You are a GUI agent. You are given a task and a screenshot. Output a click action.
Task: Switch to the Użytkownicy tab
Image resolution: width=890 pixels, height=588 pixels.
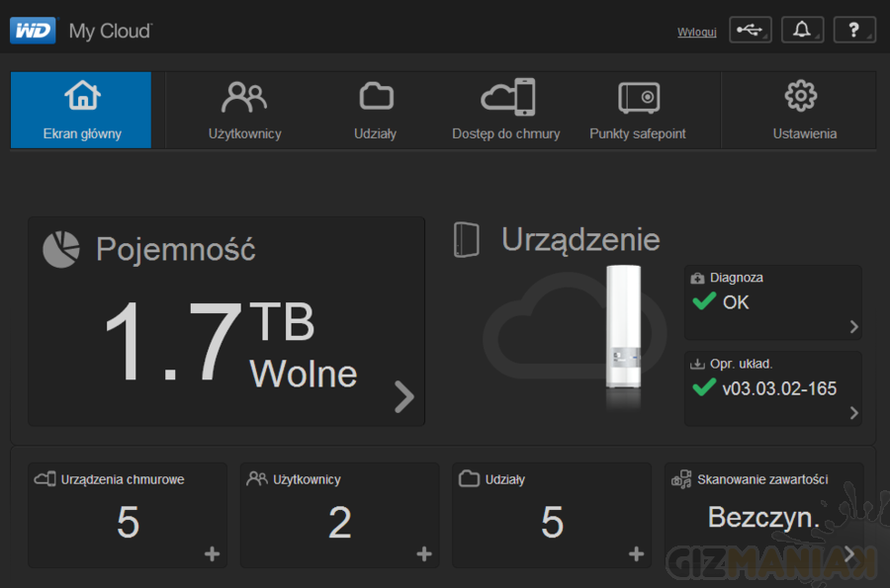244,110
